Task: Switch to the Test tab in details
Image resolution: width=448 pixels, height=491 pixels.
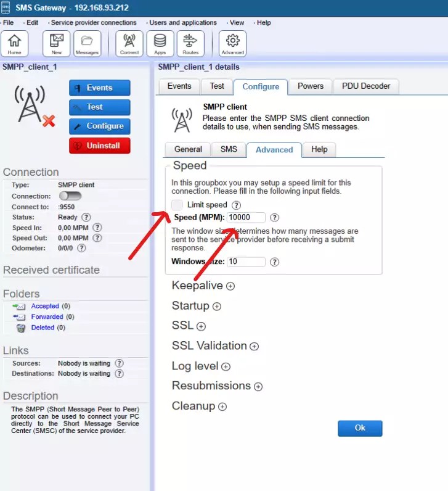Action: tap(217, 86)
